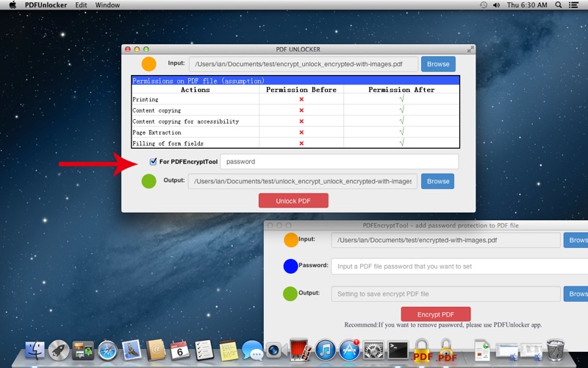Image resolution: width=588 pixels, height=368 pixels.
Task: Click the Time Machine menu bar icon
Action: pos(484,5)
